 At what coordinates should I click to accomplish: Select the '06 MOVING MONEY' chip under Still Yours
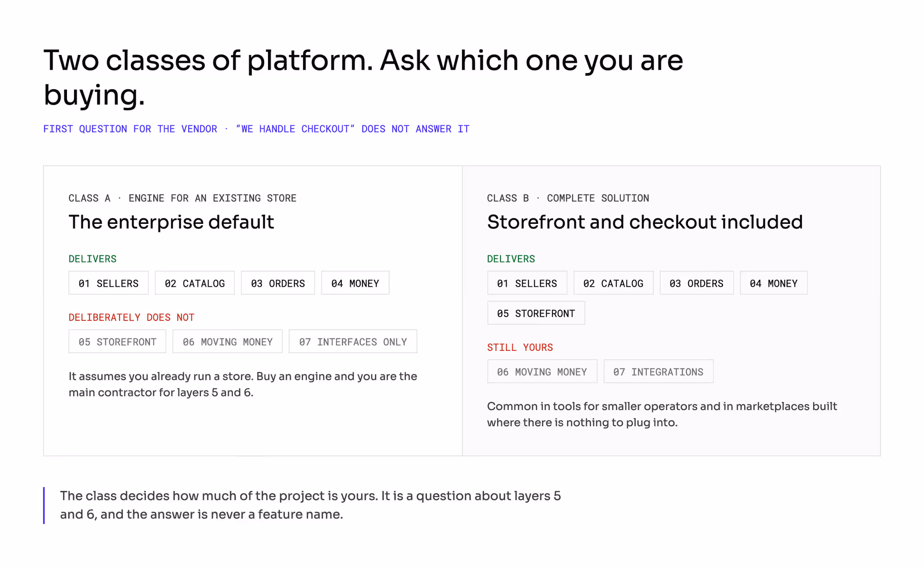[x=542, y=372]
